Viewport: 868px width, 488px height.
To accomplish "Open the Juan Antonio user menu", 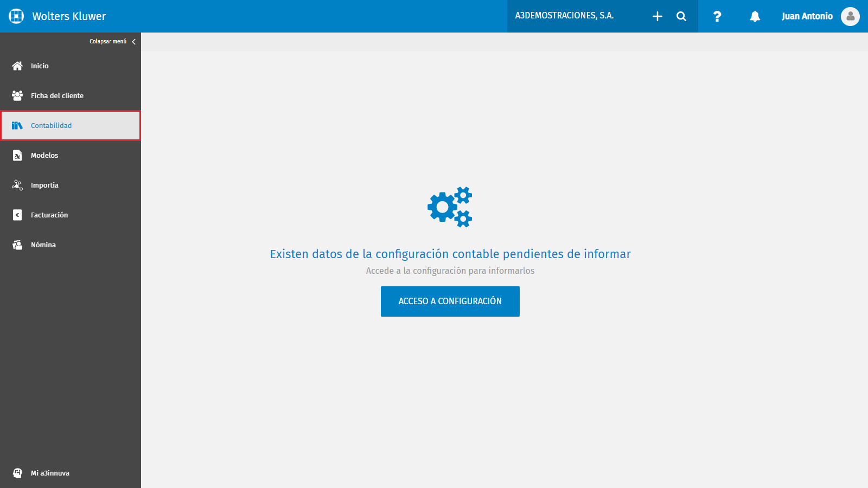I will point(807,16).
